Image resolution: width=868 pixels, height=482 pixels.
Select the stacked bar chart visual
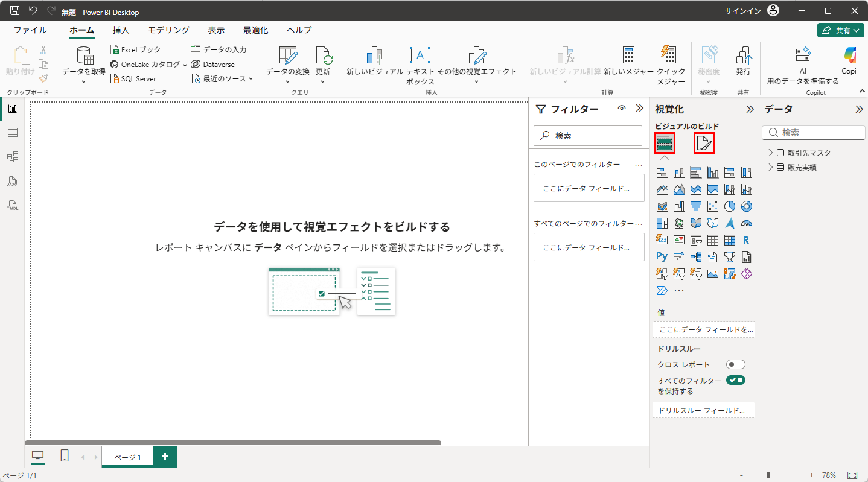(662, 173)
